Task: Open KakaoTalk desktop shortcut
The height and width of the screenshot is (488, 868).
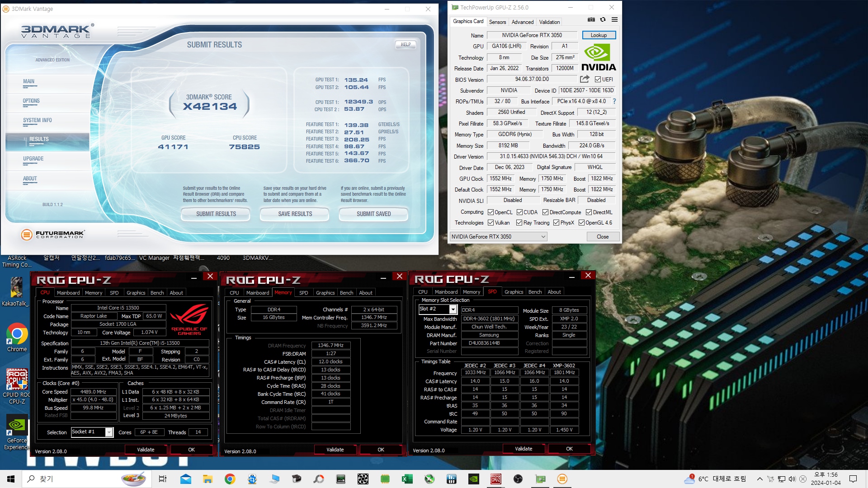Action: 17,291
